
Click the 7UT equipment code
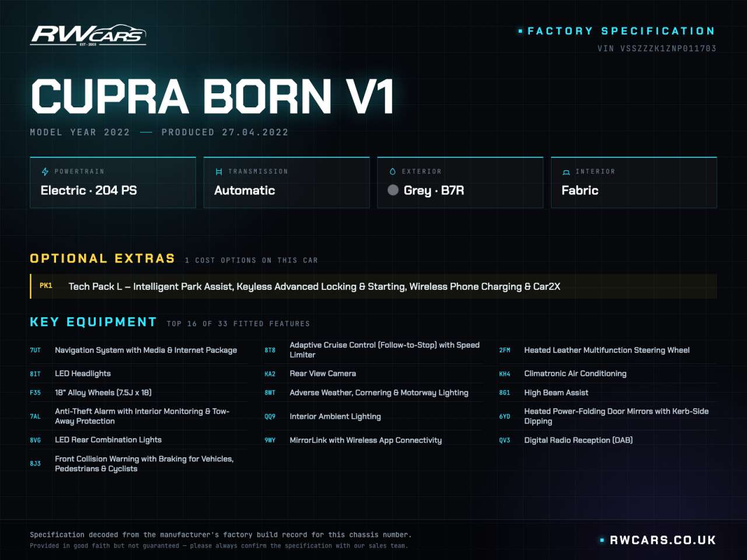36,351
